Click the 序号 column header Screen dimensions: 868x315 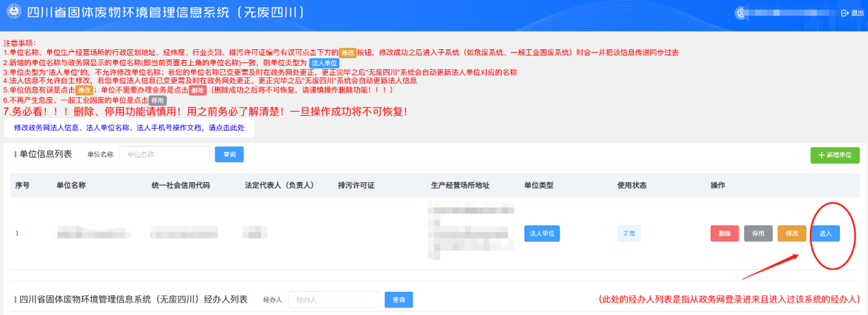(22, 186)
